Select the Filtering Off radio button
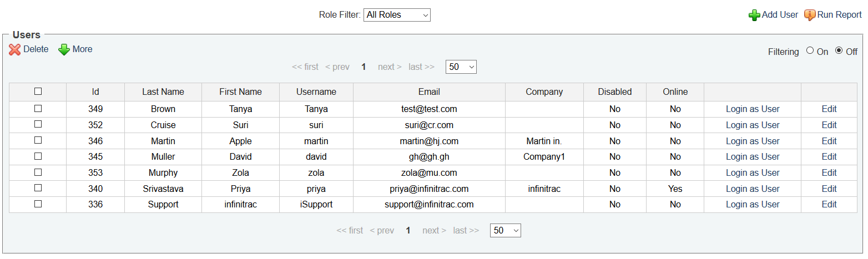Image resolution: width=868 pixels, height=259 pixels. tap(839, 50)
